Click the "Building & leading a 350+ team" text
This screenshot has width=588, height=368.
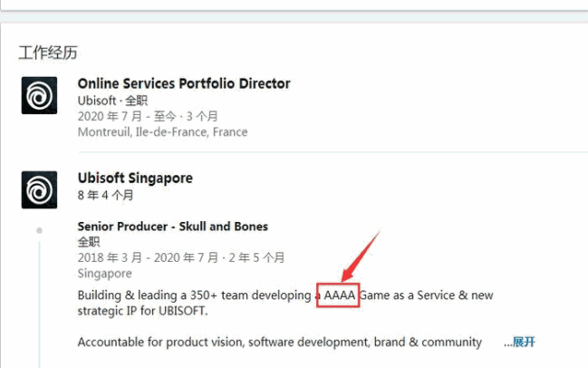(x=195, y=296)
